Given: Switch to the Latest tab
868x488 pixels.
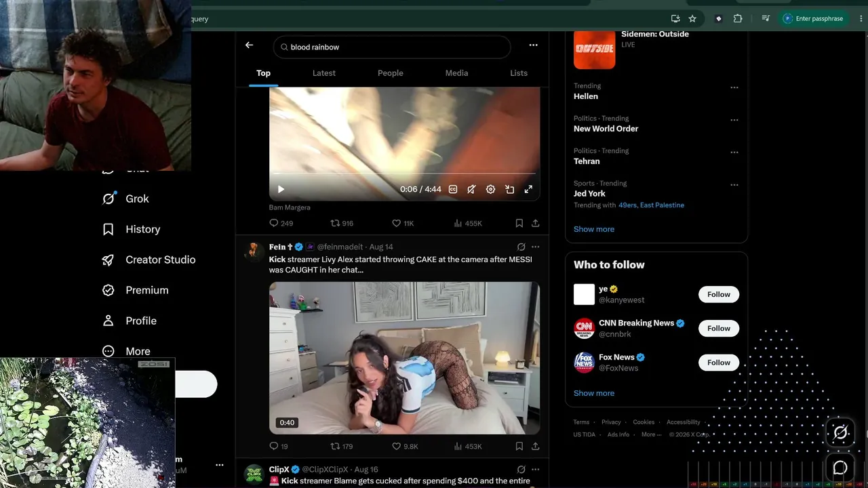Looking at the screenshot, I should [x=324, y=73].
